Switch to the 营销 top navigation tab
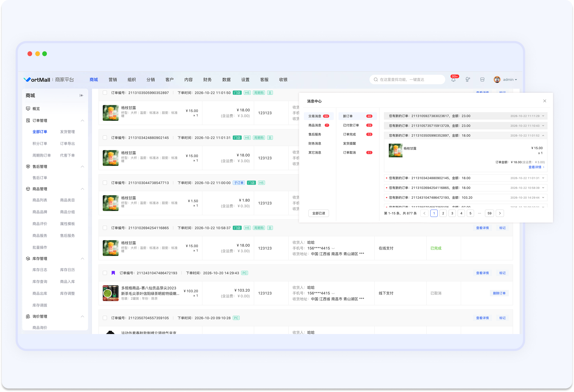574x392 pixels. pos(113,79)
